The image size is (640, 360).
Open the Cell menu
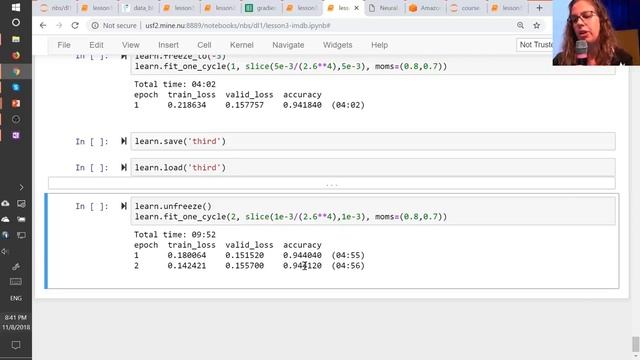204,45
